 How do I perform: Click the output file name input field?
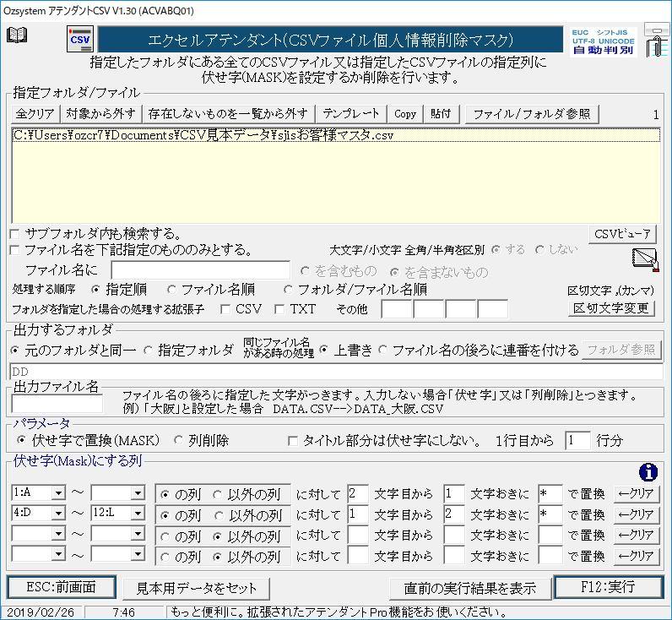point(57,404)
